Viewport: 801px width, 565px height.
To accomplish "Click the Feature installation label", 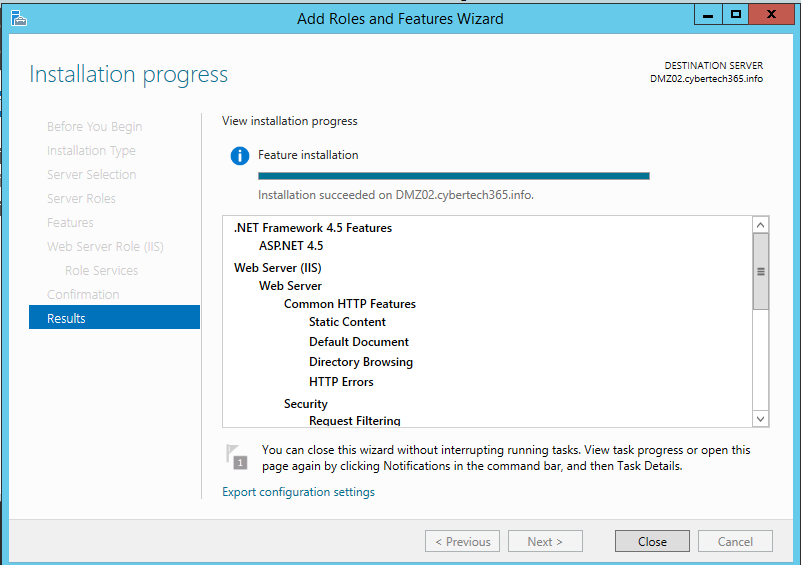I will [308, 155].
